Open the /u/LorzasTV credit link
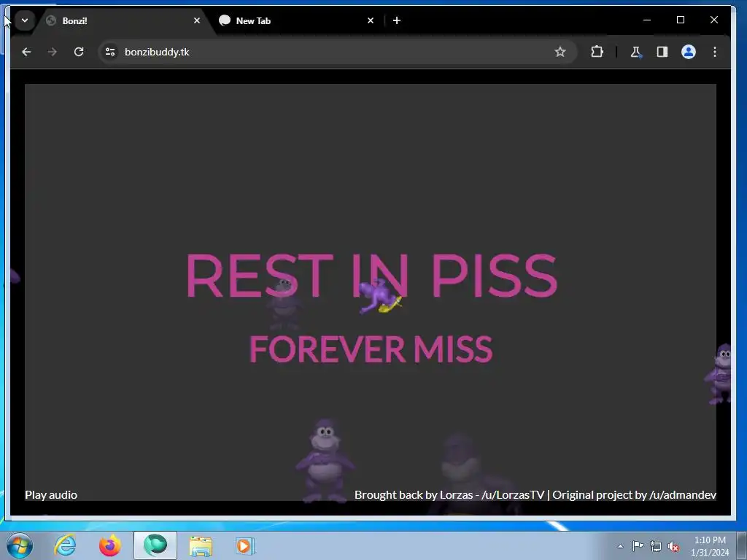This screenshot has width=747, height=560. point(513,495)
